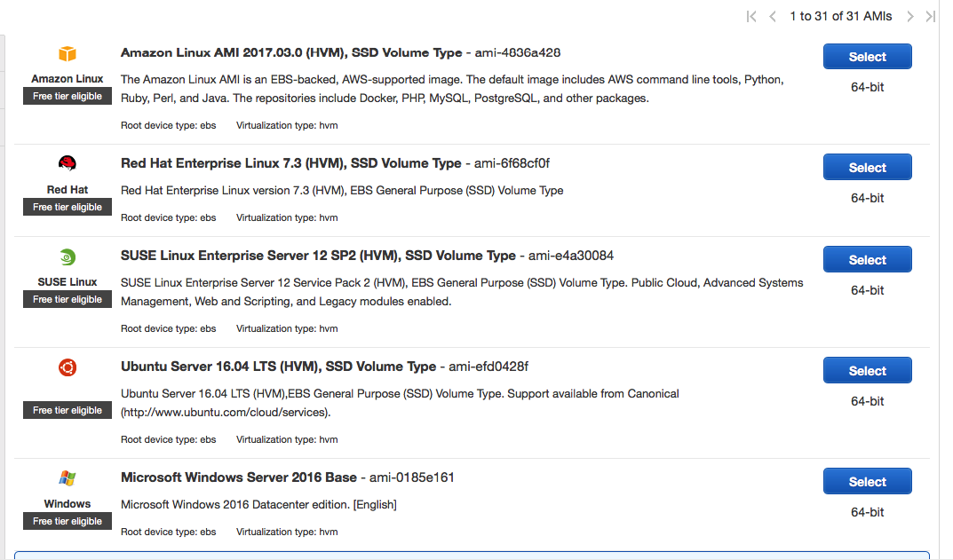Click Free tier eligible badge in Ubuntu row

pos(68,411)
